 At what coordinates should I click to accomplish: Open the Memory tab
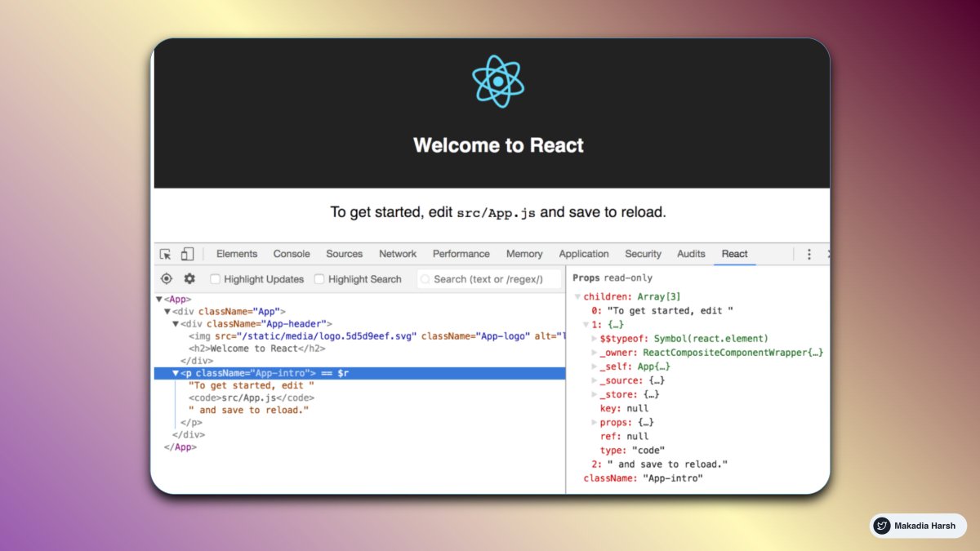click(524, 254)
